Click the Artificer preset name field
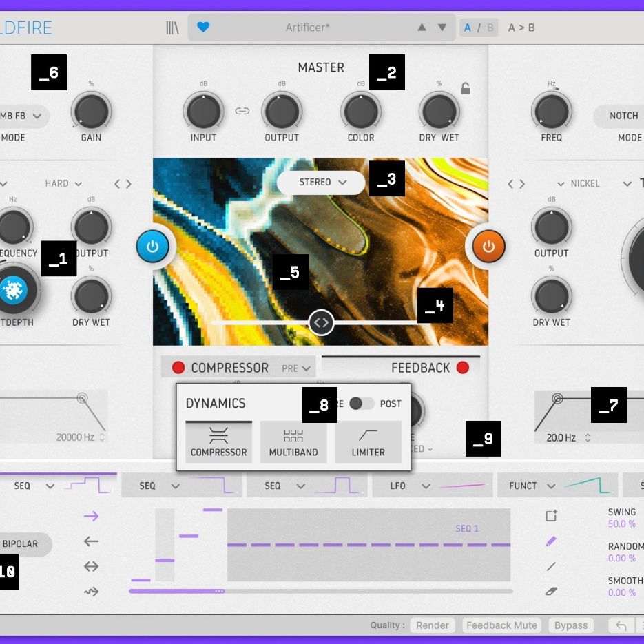 [308, 28]
